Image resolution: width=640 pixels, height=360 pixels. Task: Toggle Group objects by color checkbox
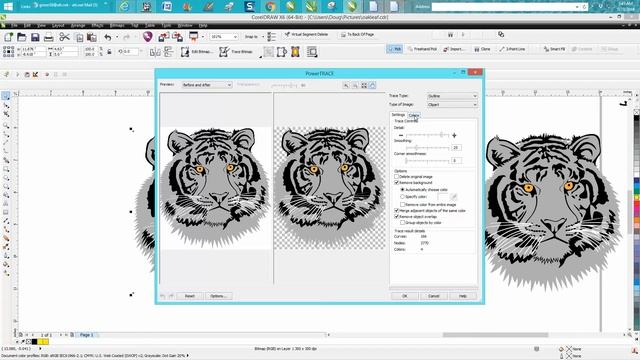pos(402,223)
